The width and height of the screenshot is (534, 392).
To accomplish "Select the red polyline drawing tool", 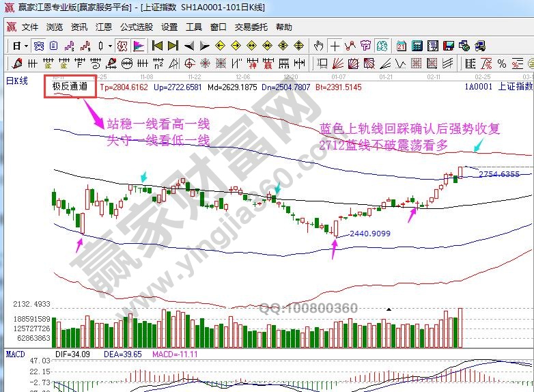I will (350, 46).
